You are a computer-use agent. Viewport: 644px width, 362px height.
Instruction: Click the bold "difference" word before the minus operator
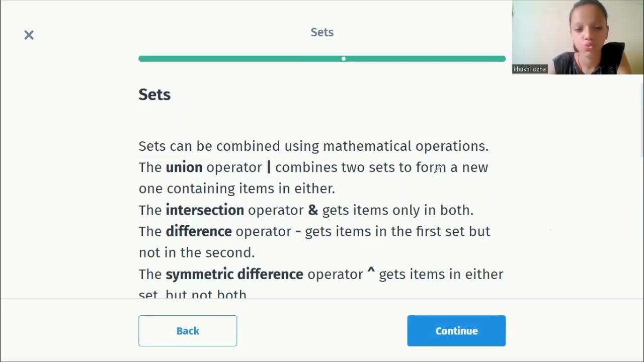coord(199,231)
